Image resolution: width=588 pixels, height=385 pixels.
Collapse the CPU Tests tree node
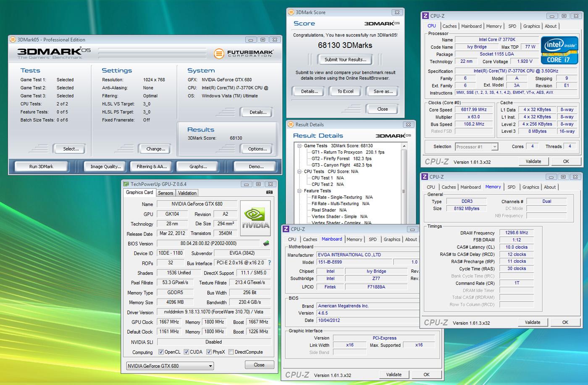pos(299,171)
